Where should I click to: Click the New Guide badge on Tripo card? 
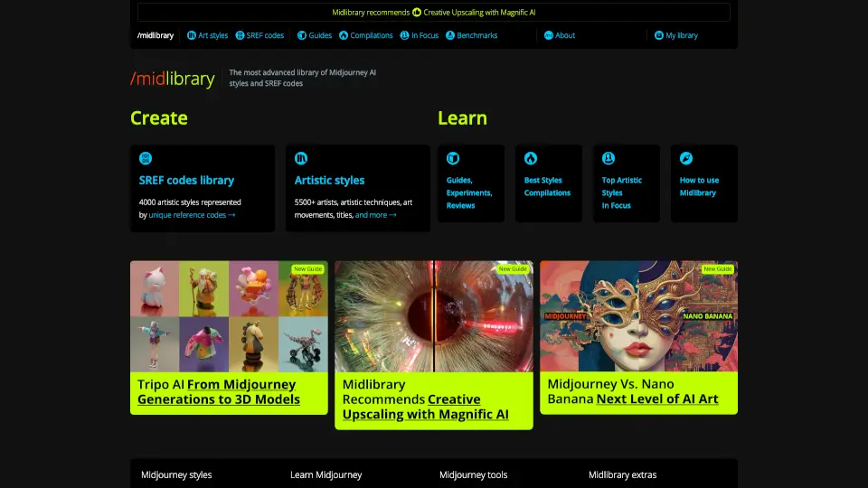tap(307, 269)
